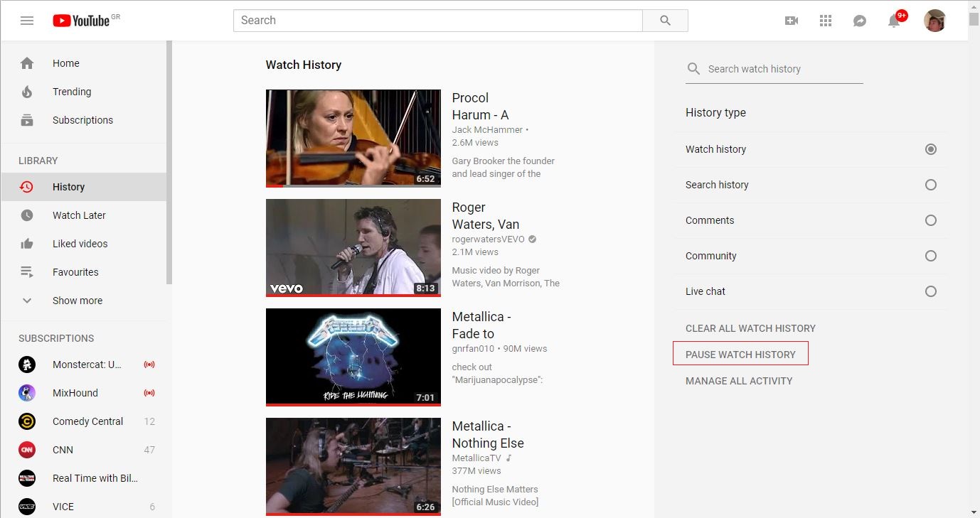Click MANAGE ALL ACTIVITY
Viewport: 980px width, 518px height.
[x=739, y=381]
